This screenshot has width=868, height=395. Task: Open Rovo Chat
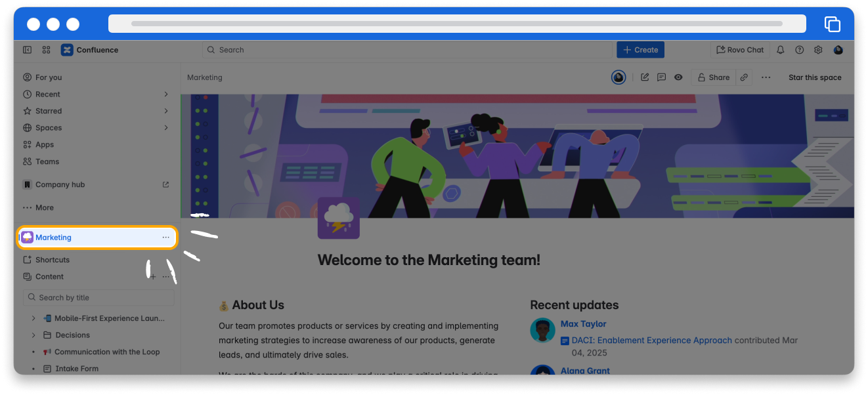pos(740,50)
